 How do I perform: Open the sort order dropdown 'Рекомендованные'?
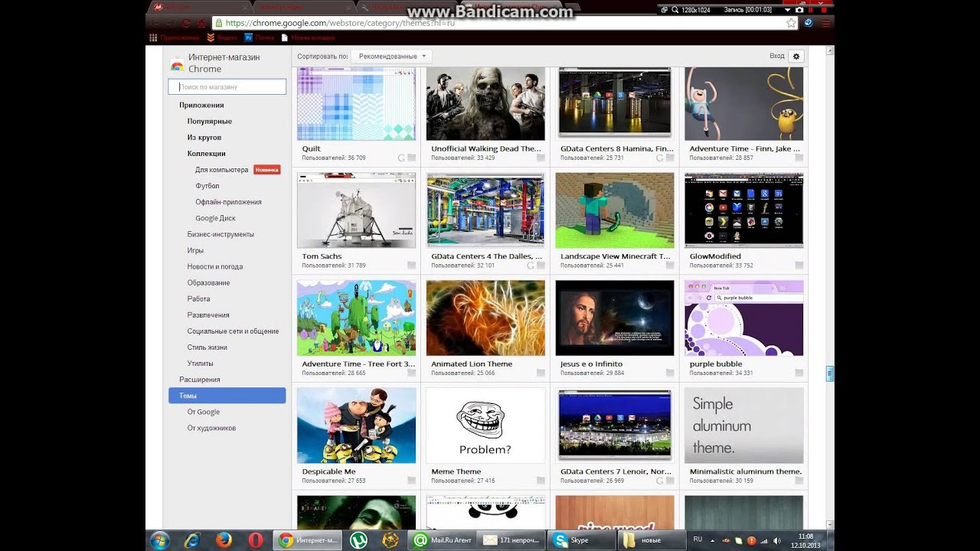(391, 57)
